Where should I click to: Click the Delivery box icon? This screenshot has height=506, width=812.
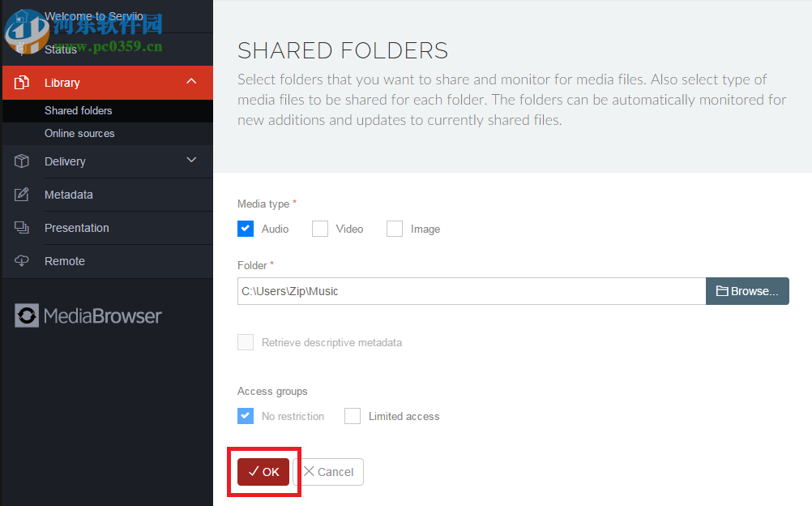coord(21,161)
